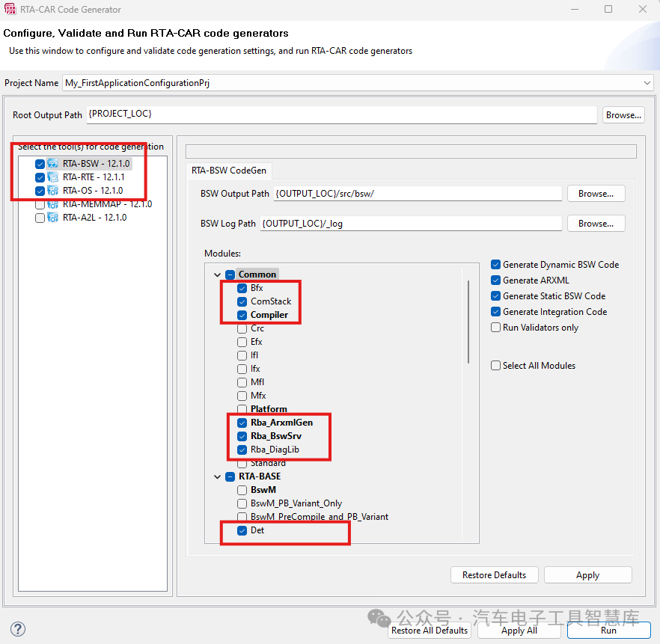660x644 pixels.
Task: Check the Efx module checkbox
Action: coord(242,342)
